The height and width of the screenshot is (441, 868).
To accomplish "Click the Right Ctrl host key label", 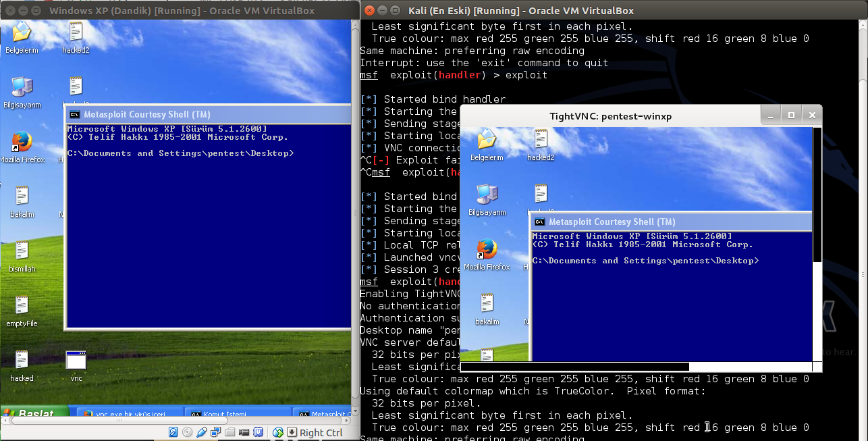I will point(321,433).
